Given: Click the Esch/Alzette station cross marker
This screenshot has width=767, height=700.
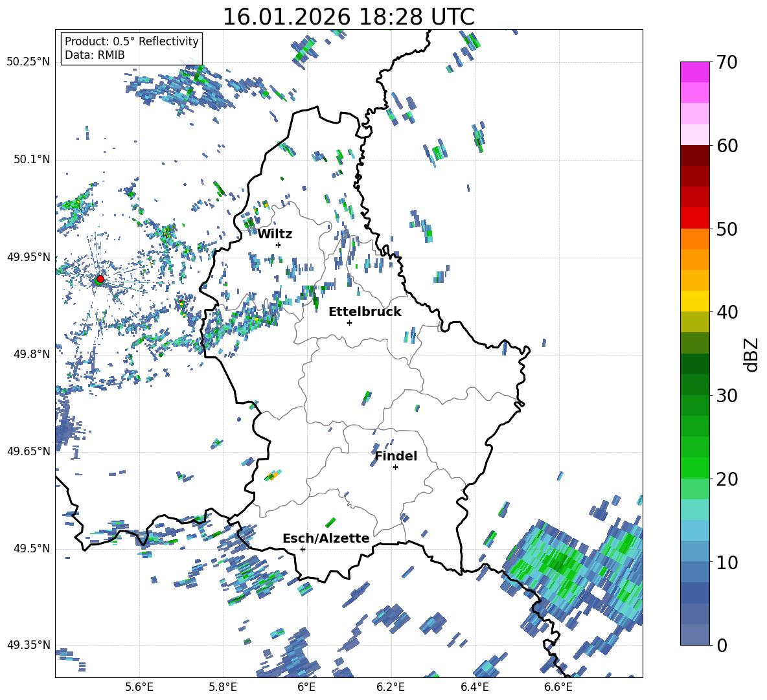Looking at the screenshot, I should (303, 549).
